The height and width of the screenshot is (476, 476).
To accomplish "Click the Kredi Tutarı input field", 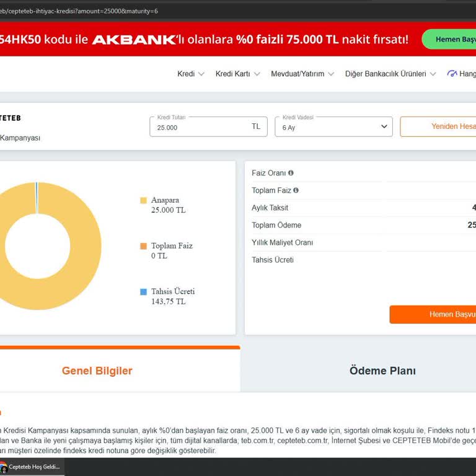I will [x=208, y=126].
